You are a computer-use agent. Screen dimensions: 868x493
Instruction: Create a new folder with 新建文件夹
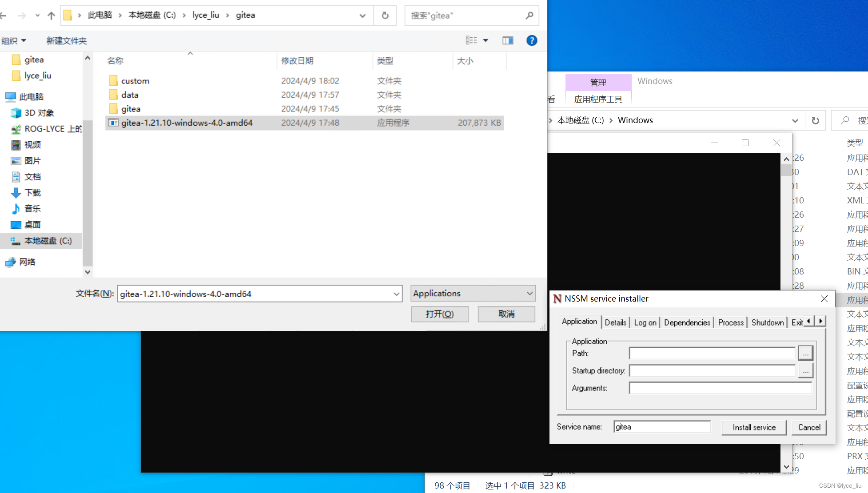coord(67,41)
